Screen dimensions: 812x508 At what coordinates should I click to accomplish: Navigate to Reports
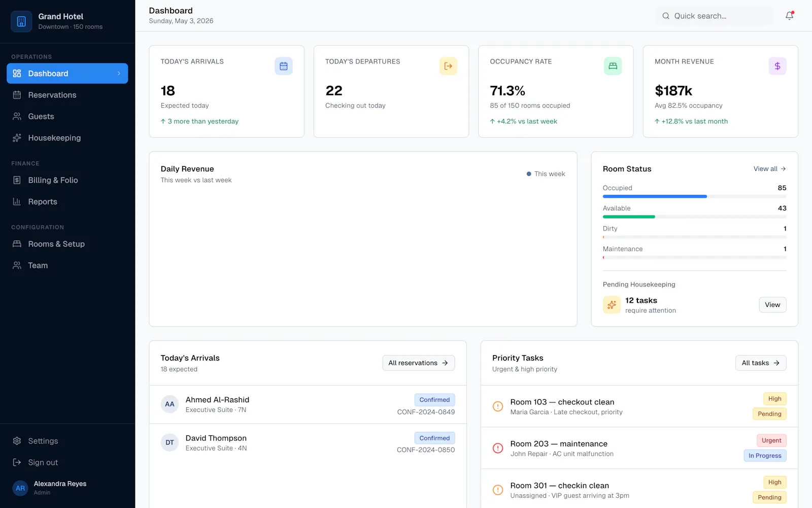pos(67,202)
